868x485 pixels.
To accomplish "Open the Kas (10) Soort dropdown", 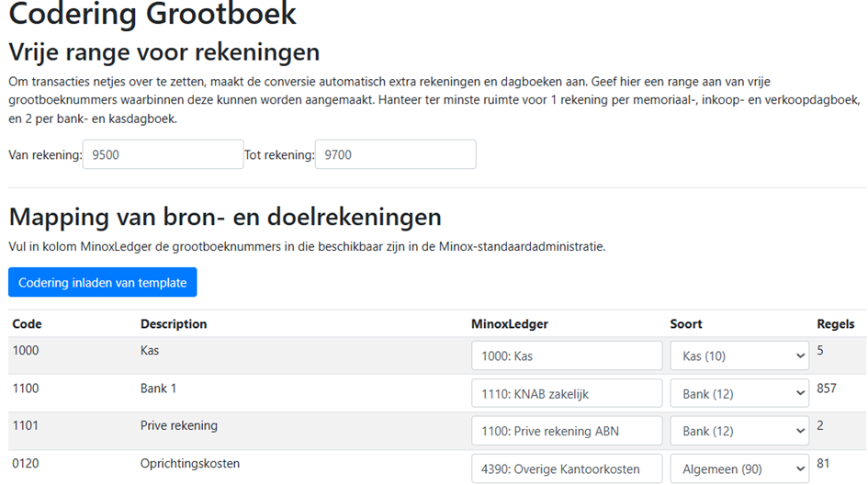I will click(x=739, y=356).
